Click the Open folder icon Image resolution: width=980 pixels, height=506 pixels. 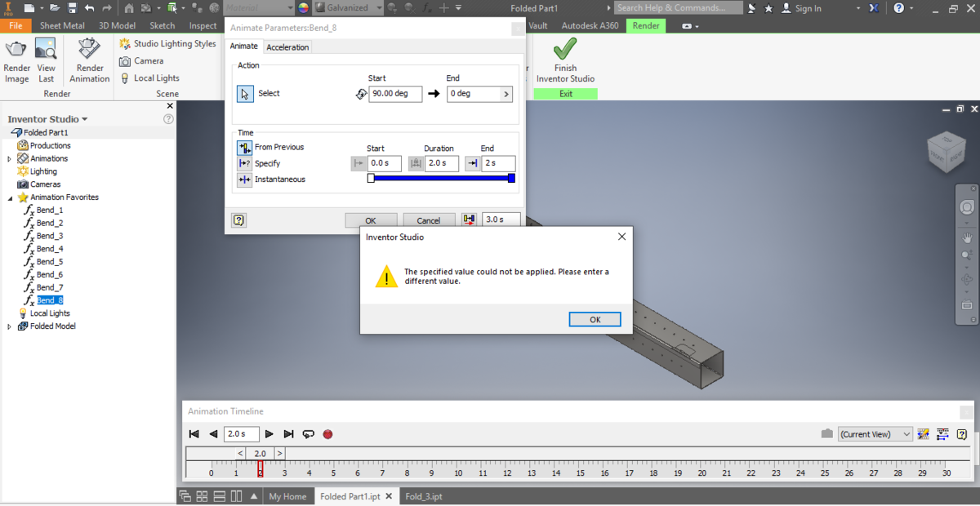point(53,8)
